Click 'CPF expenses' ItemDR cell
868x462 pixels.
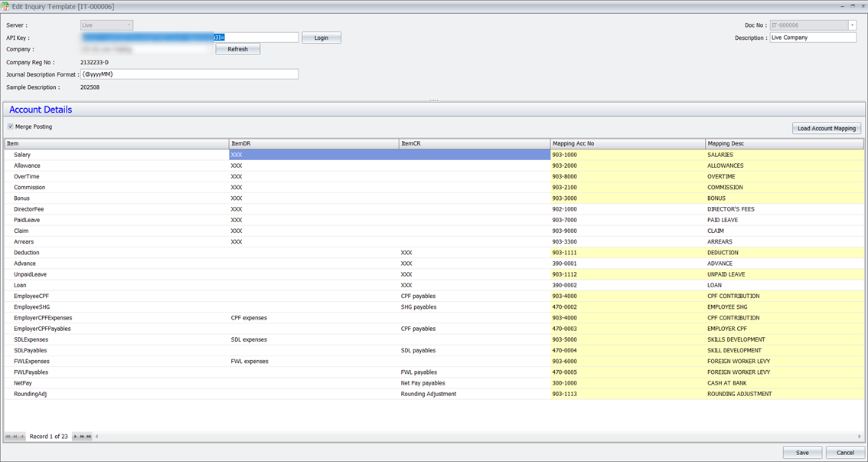click(314, 318)
